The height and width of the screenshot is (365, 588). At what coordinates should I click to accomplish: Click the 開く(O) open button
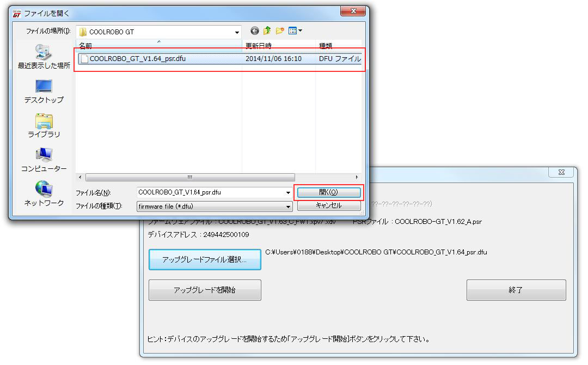tap(329, 192)
